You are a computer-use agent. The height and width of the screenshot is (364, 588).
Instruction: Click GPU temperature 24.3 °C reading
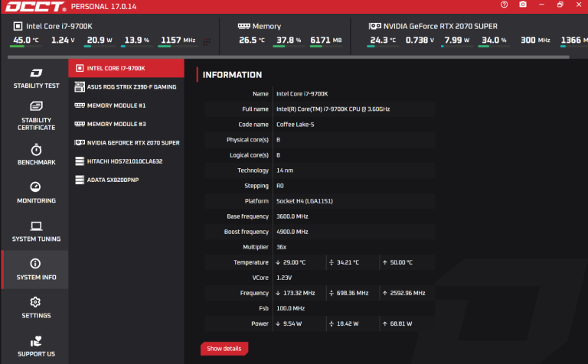[x=383, y=40]
